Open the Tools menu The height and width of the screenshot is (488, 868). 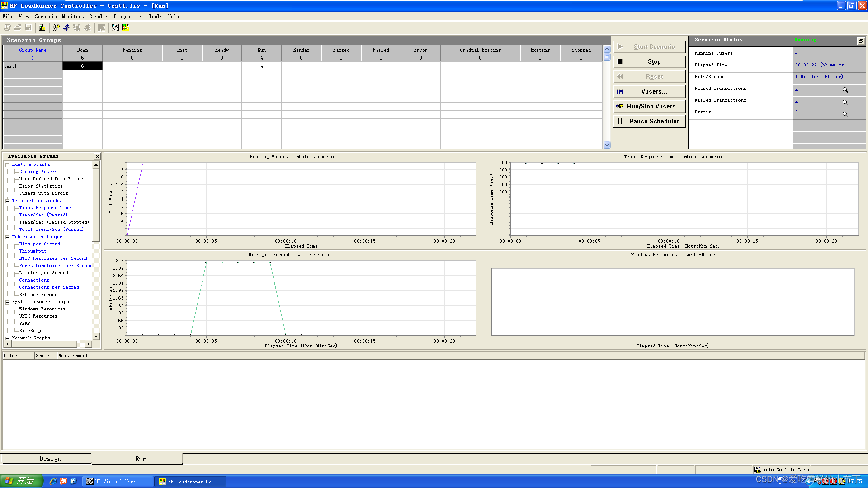coord(156,17)
